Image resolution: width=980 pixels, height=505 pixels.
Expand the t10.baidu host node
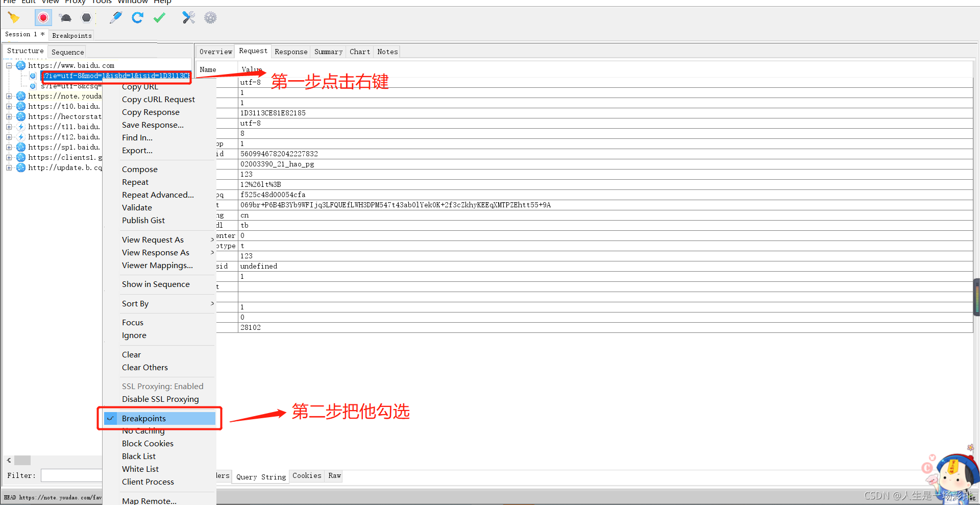coord(9,106)
